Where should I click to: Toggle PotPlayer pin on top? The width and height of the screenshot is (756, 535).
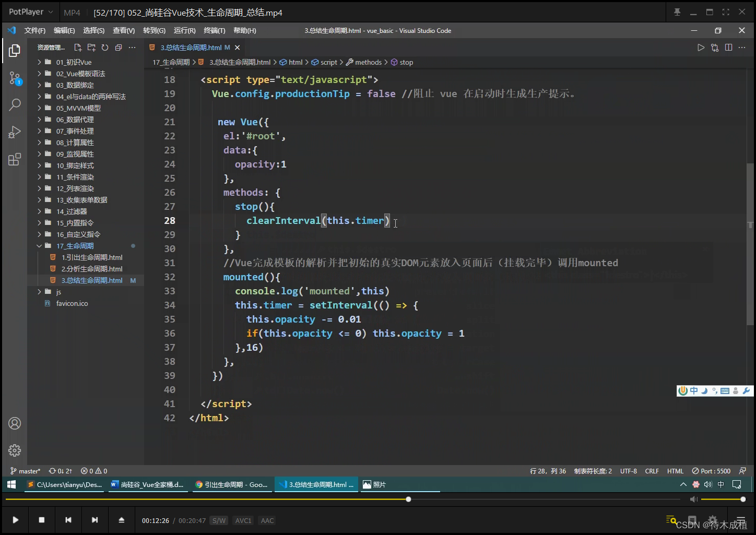677,12
